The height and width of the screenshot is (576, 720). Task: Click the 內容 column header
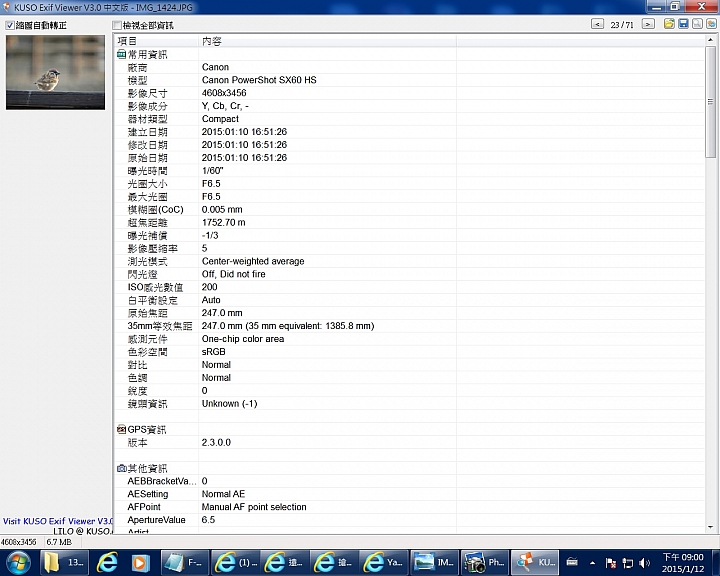point(327,41)
